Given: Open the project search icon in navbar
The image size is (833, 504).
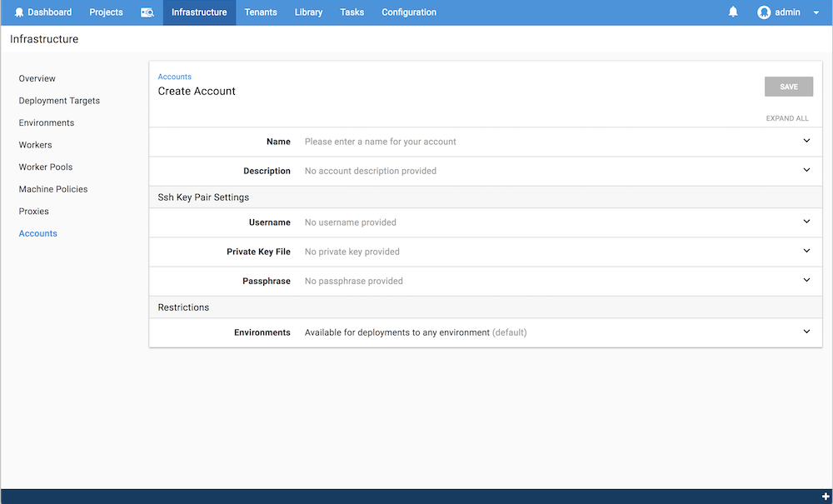Looking at the screenshot, I should point(147,12).
